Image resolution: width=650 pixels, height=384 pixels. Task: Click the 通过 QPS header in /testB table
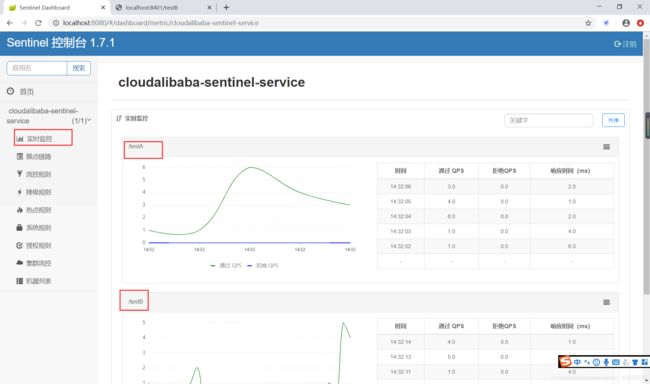point(451,326)
